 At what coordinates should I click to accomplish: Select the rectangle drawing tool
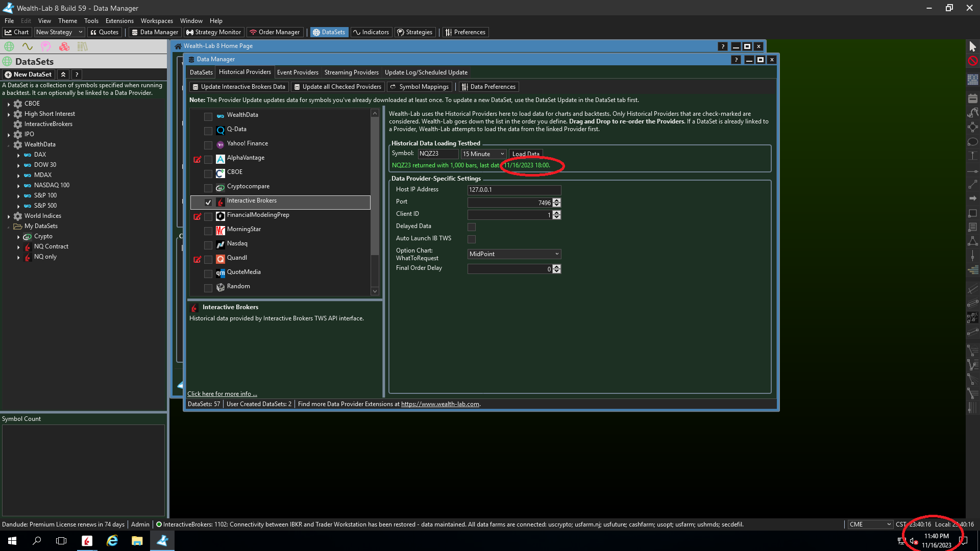click(973, 213)
